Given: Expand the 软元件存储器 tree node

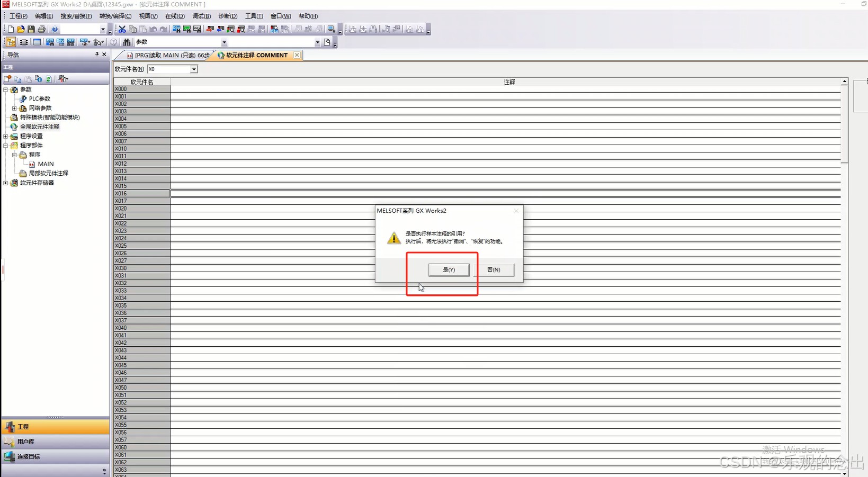Looking at the screenshot, I should [x=6, y=183].
